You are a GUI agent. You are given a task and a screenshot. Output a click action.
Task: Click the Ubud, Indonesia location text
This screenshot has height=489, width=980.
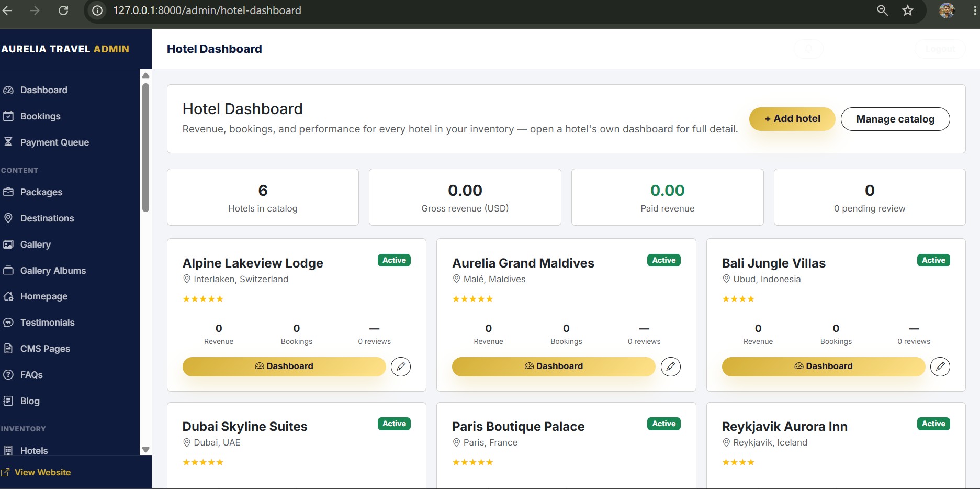coord(767,279)
